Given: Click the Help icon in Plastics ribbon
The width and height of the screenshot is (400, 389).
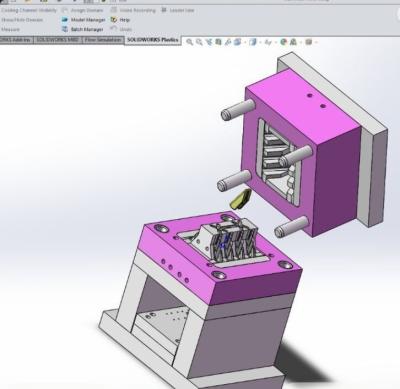Looking at the screenshot, I should point(114,20).
